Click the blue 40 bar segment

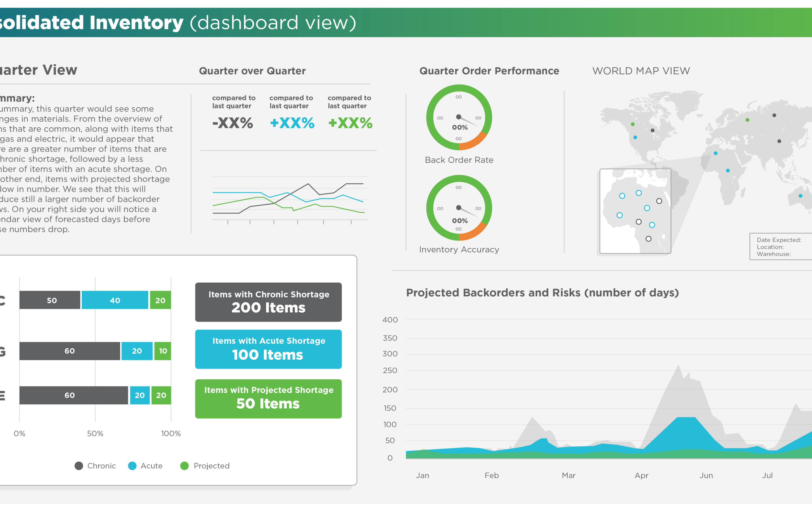[x=115, y=300]
